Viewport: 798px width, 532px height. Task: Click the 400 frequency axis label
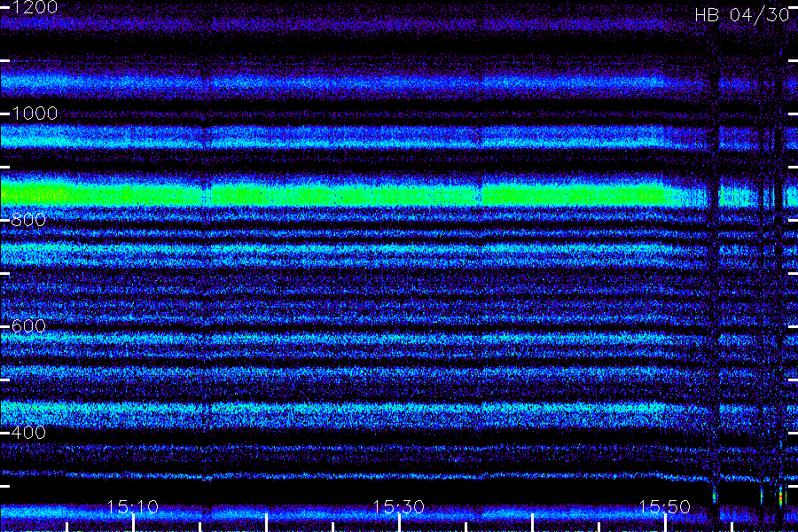28,432
